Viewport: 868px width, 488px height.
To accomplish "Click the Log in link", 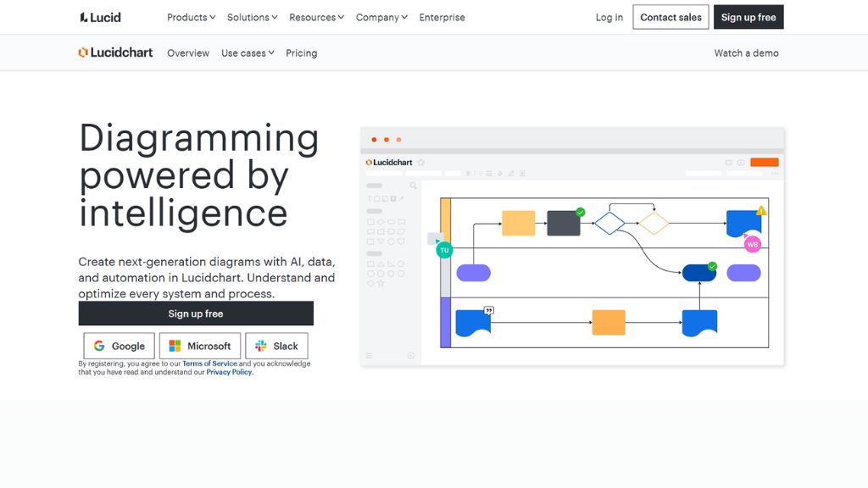I will tap(609, 17).
